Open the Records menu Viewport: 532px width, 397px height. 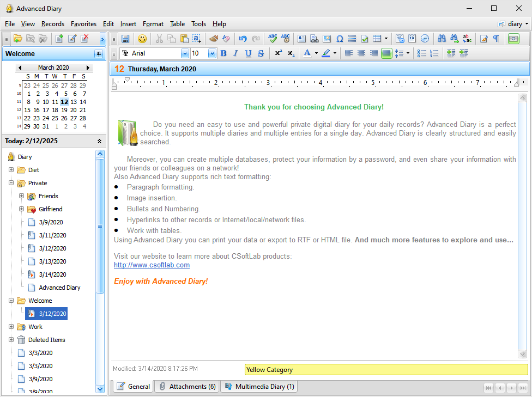53,24
